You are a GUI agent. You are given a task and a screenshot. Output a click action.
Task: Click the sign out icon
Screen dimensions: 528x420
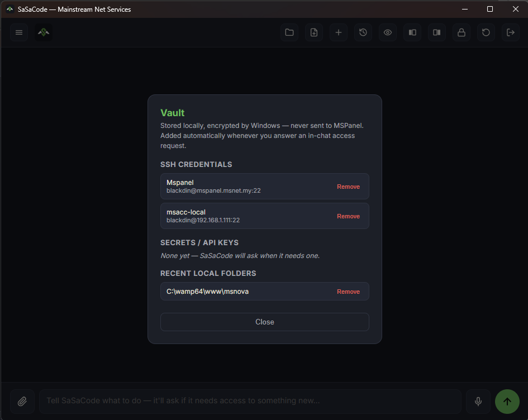[x=511, y=32]
